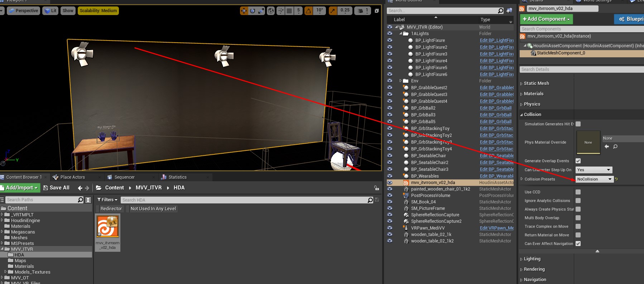Expand the Env folder in outliner

[x=400, y=81]
